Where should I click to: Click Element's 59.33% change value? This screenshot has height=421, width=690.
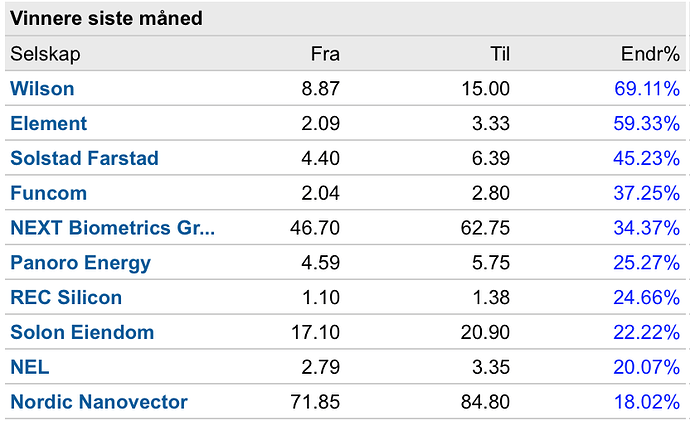[x=647, y=124]
